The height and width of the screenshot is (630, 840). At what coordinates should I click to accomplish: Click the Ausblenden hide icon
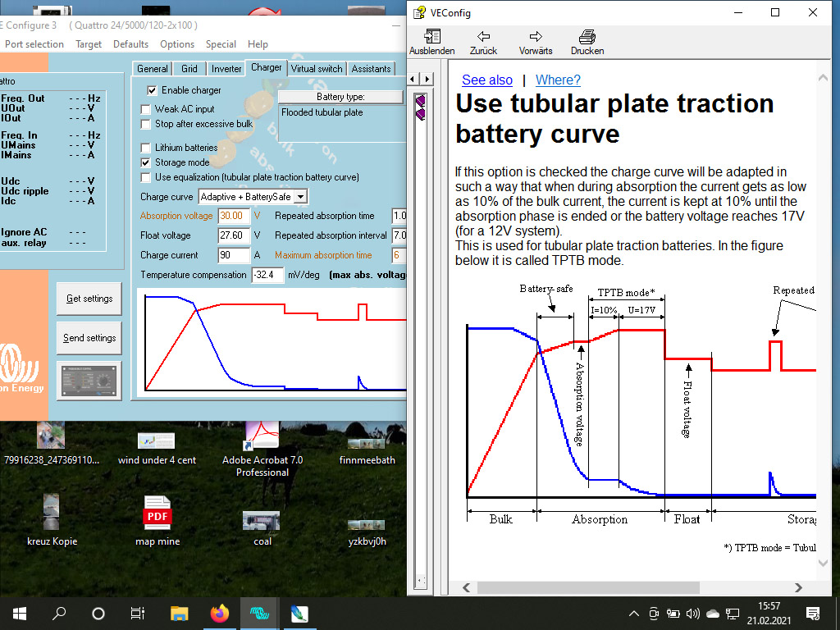click(x=432, y=37)
